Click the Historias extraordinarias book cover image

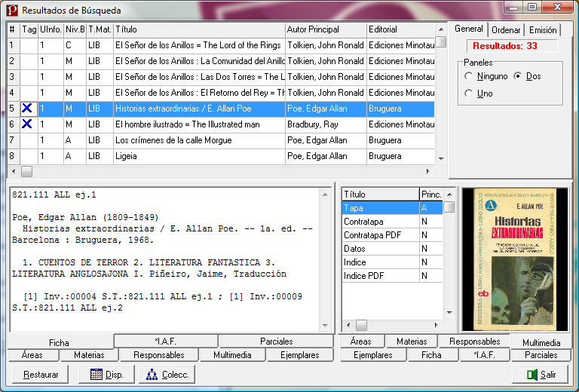coord(513,259)
